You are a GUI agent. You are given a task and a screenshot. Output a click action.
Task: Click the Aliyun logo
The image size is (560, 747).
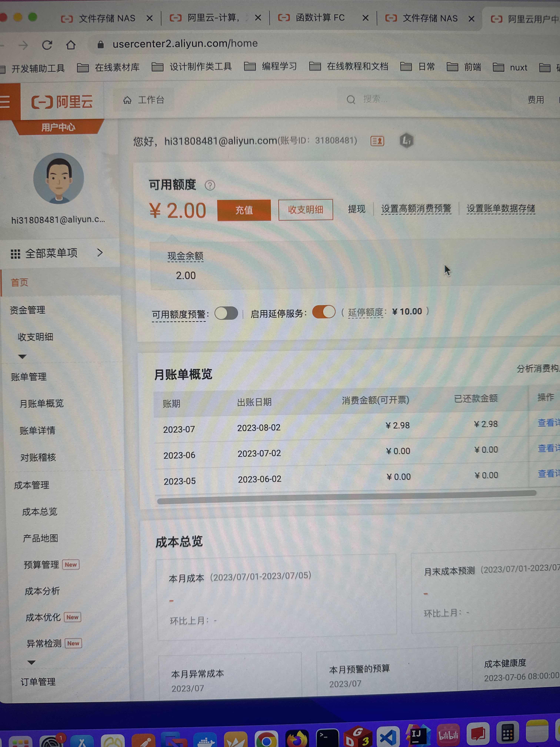click(62, 102)
